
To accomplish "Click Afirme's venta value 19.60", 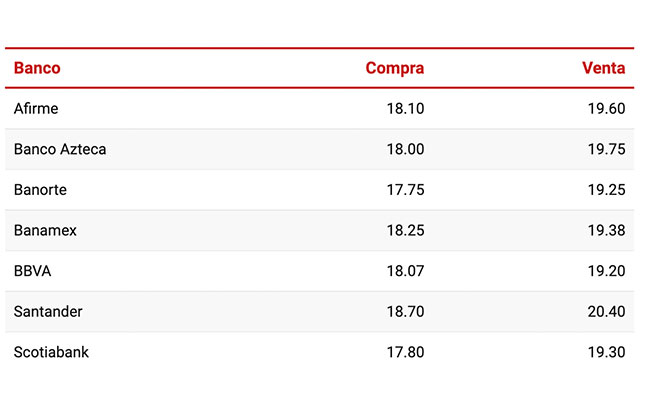I will coord(606,108).
